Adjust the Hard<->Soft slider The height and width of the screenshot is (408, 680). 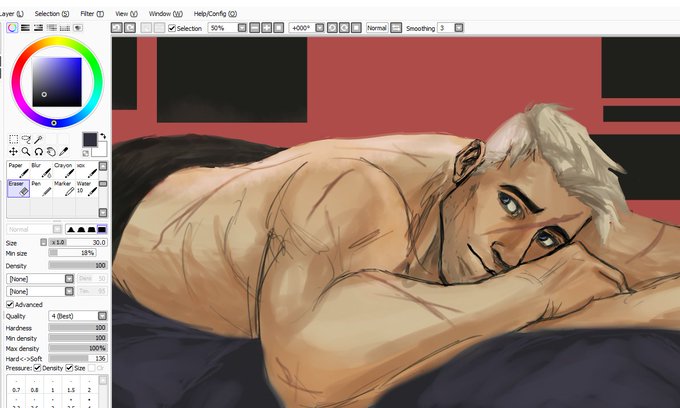coord(78,358)
